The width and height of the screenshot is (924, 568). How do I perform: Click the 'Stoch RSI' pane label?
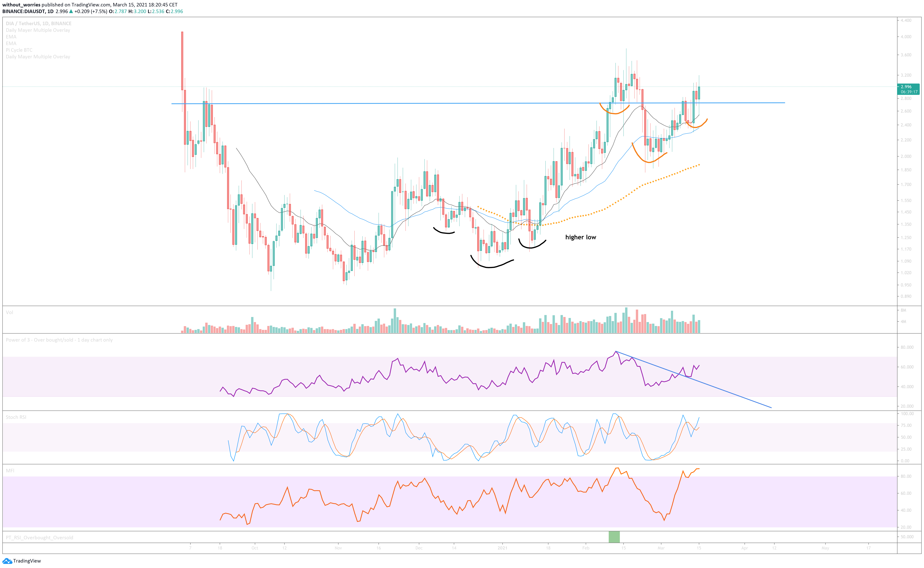click(x=16, y=417)
